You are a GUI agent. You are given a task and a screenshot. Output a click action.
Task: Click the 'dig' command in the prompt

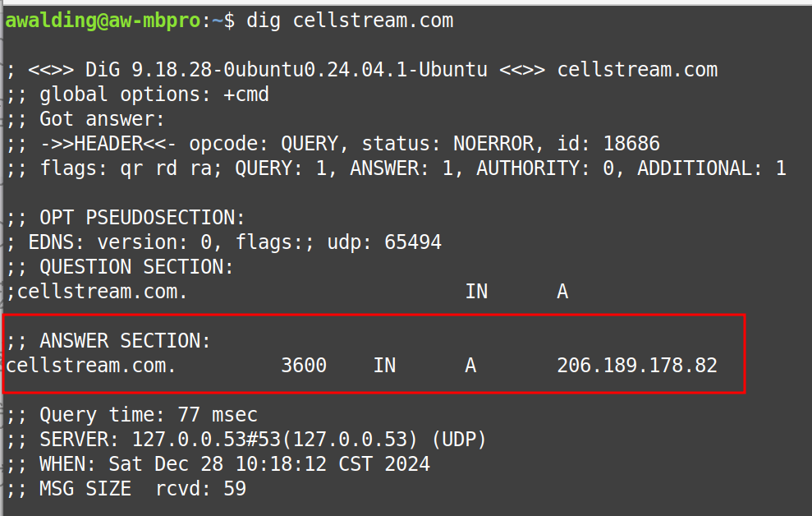(263, 21)
